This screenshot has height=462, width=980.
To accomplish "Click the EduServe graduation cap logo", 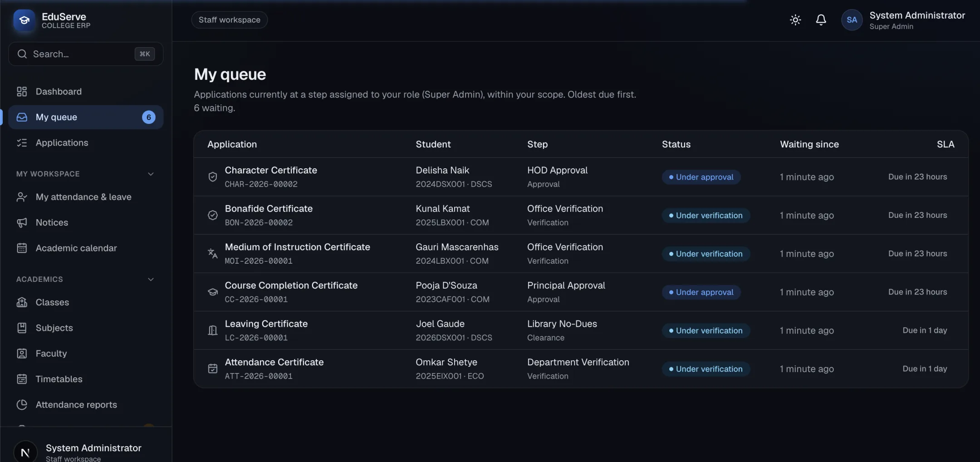I will click(x=24, y=20).
